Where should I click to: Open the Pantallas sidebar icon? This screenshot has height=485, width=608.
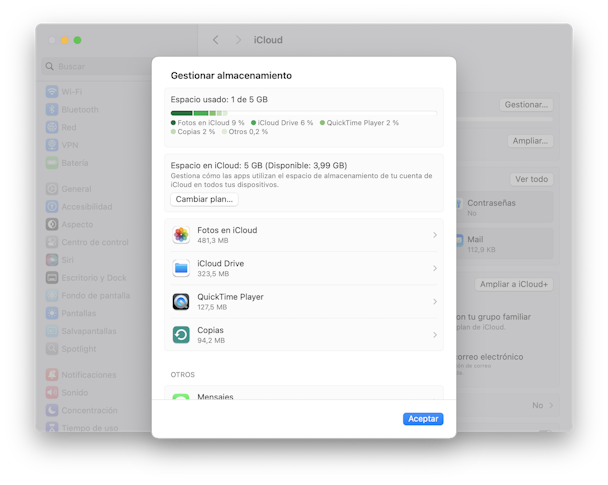pyautogui.click(x=52, y=313)
